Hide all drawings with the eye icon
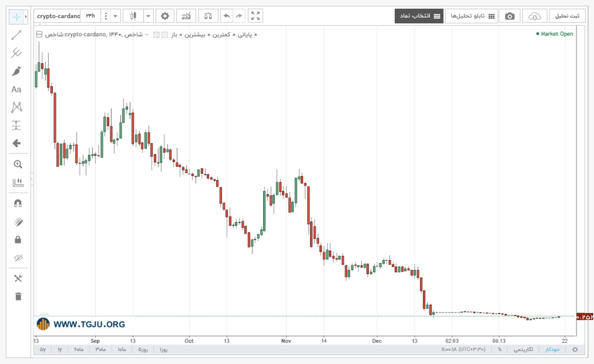Screen dimensions: 594x364 pos(18,258)
